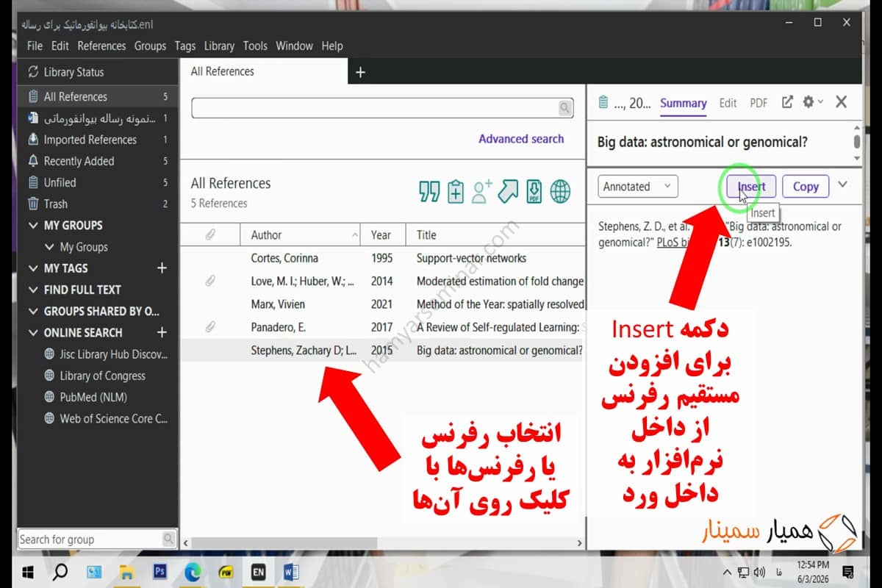
Task: Add an online search with the ONLINE SEARCH plus
Action: 162,332
